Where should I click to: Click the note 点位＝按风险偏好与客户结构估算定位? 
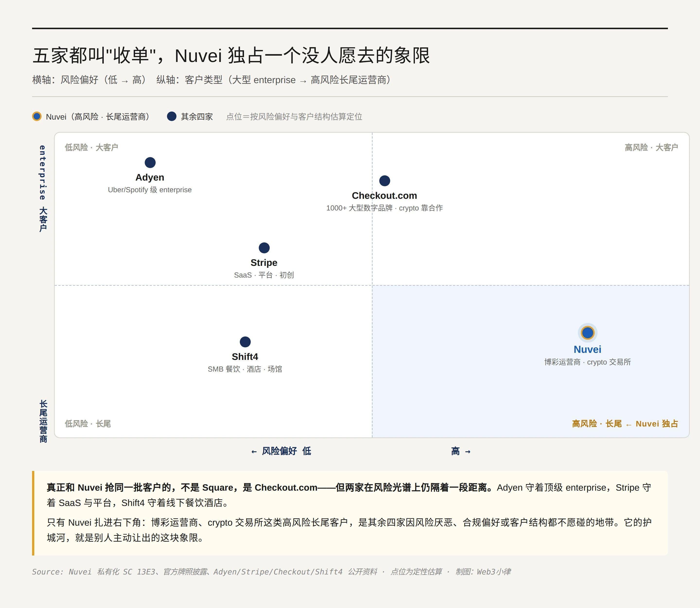coord(294,117)
